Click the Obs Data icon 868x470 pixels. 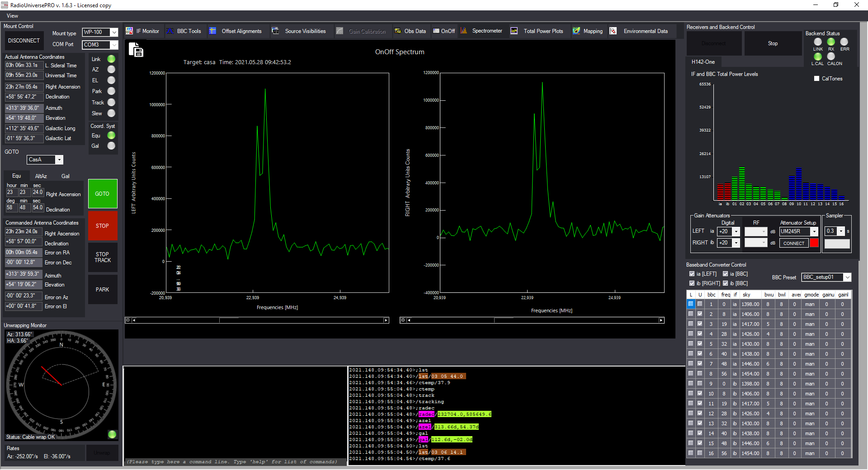[398, 31]
